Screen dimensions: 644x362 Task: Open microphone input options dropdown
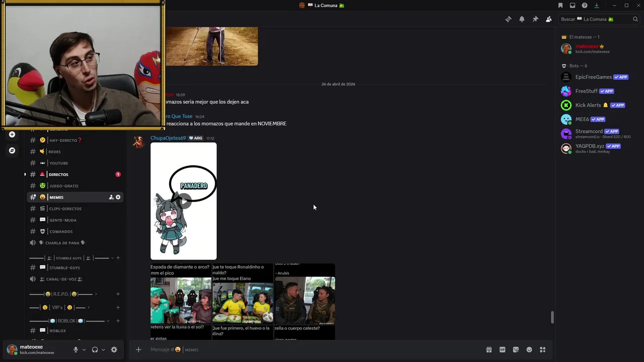(84, 349)
